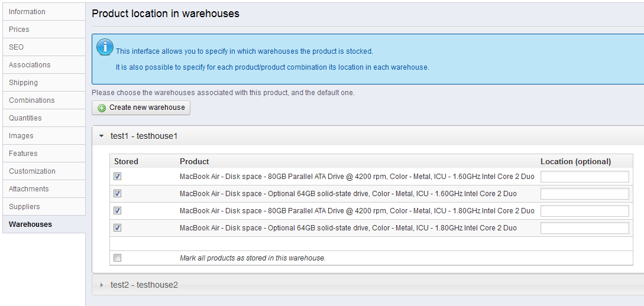The image size is (644, 306).
Task: Switch to the Images tab
Action: click(21, 136)
